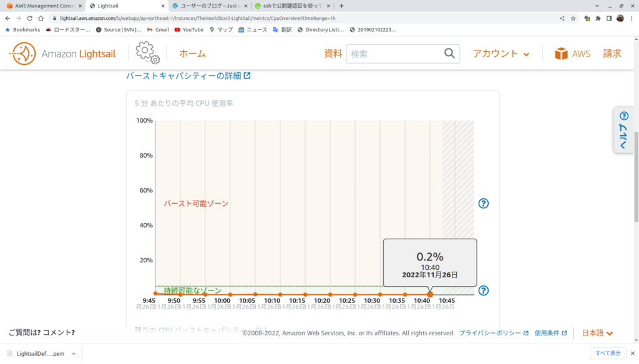The width and height of the screenshot is (639, 364).
Task: Open the Lightsail settings gear icon
Action: [x=147, y=53]
